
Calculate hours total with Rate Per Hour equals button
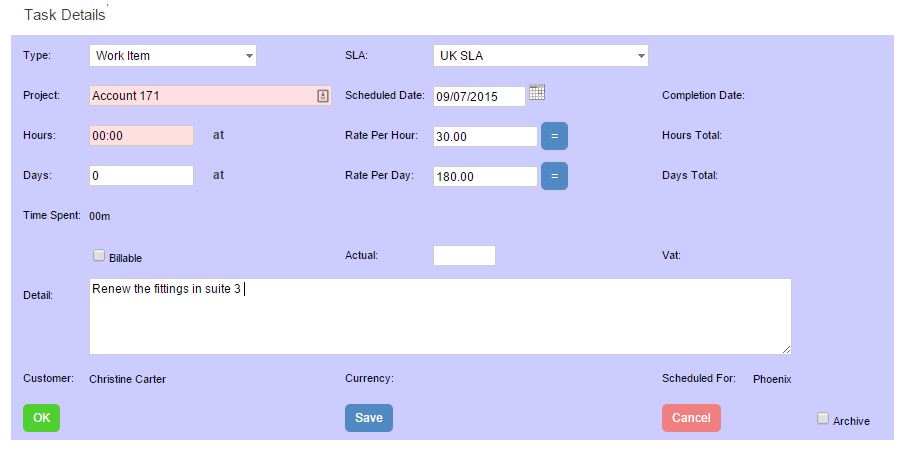pyautogui.click(x=554, y=136)
